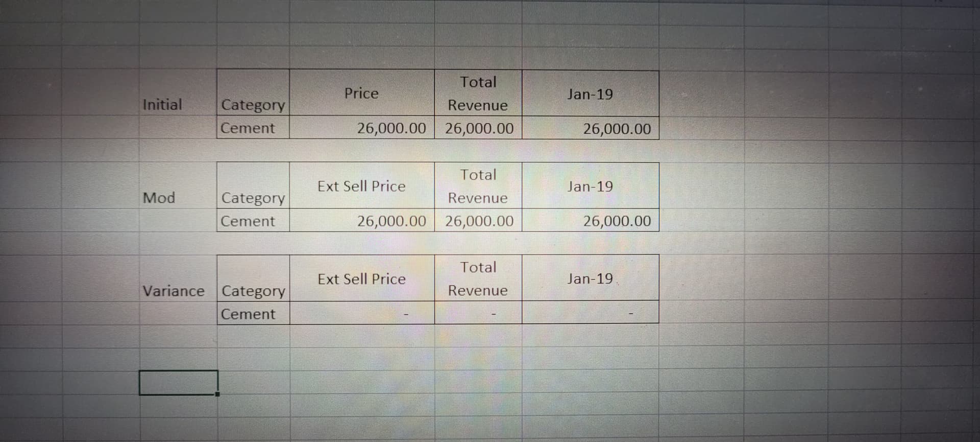Viewport: 980px width, 442px height.
Task: Select Variance table Total Revenue dash cell
Action: pos(478,313)
